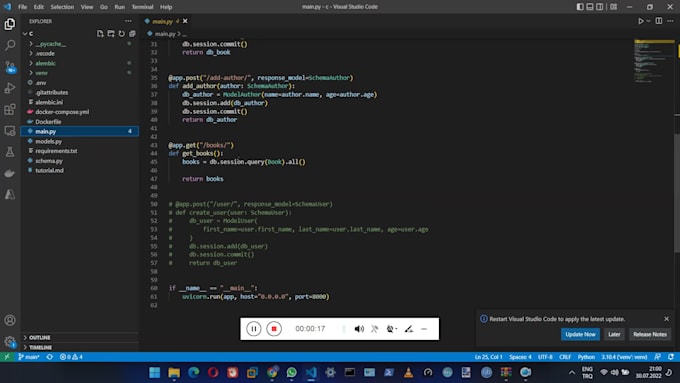Open the Docker view in activity bar
The width and height of the screenshot is (680, 383).
[x=10, y=173]
